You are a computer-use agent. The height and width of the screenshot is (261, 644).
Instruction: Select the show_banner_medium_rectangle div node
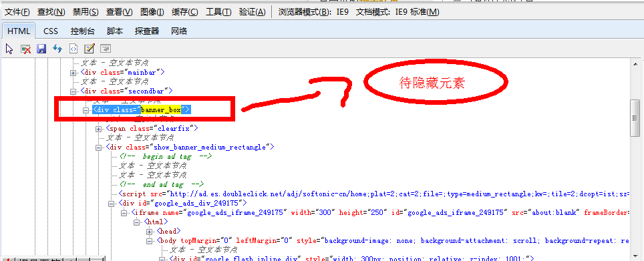(x=190, y=148)
